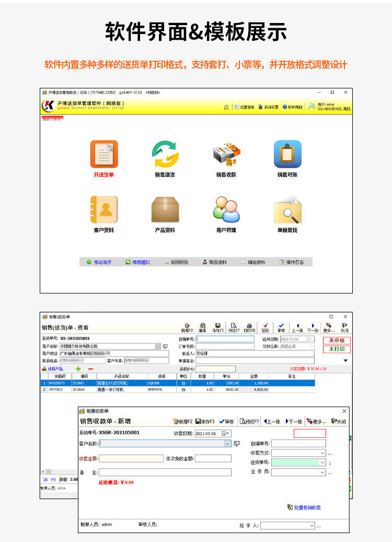Expand the 客户名称 dropdown in receipt form

click(227, 444)
